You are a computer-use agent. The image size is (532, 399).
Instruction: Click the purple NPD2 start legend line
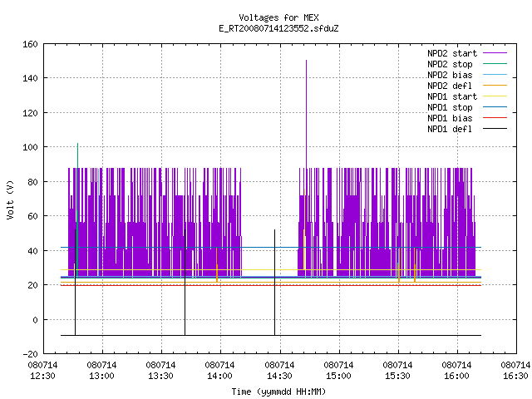(495, 53)
